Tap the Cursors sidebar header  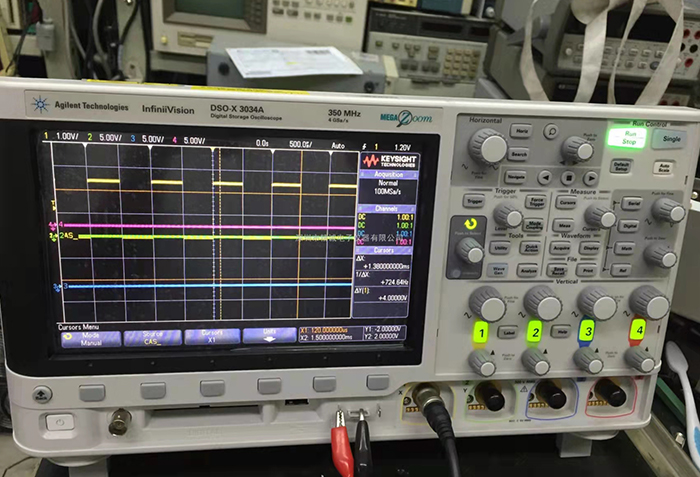point(383,251)
